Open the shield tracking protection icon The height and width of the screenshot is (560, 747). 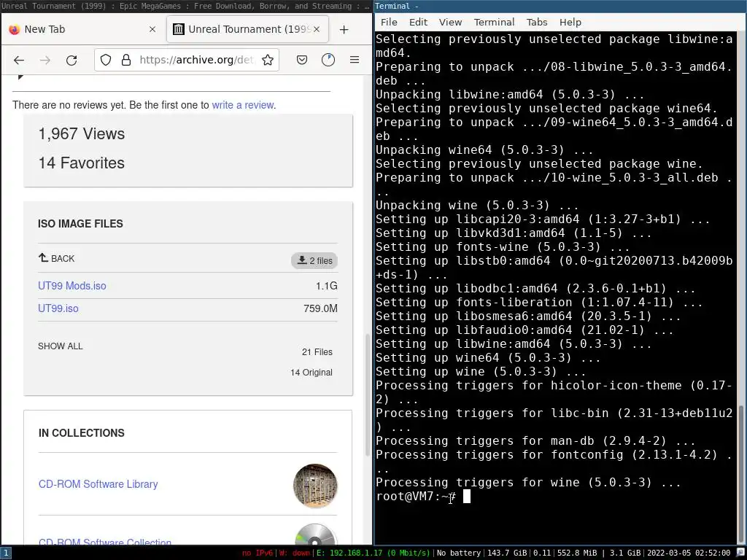click(106, 60)
